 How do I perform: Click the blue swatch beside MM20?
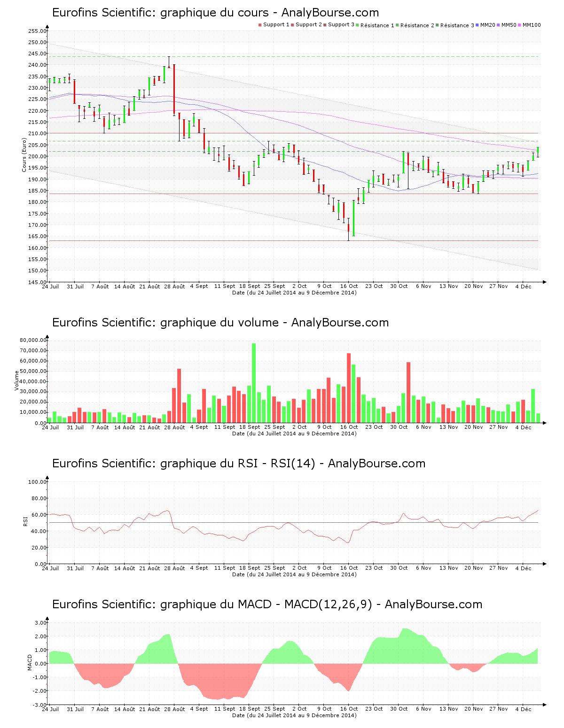(478, 25)
